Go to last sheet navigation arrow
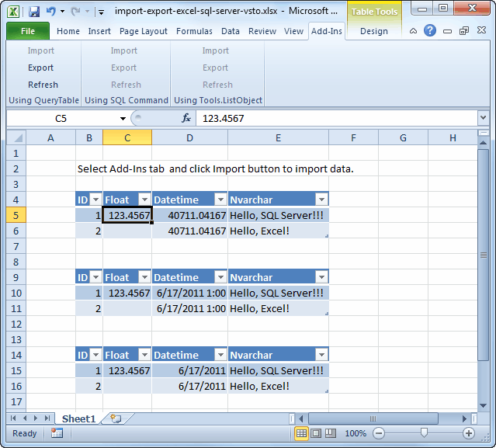The image size is (496, 448). click(x=47, y=418)
